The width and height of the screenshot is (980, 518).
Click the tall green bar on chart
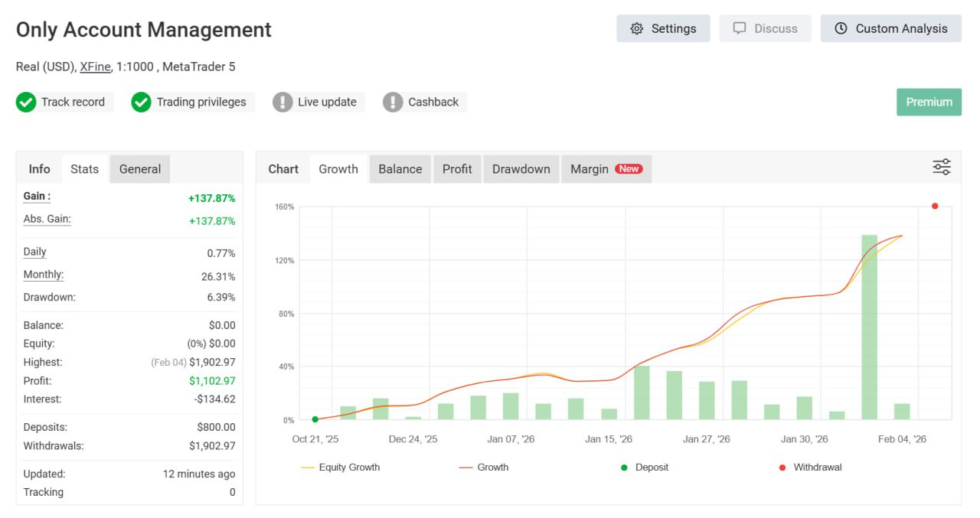(869, 327)
